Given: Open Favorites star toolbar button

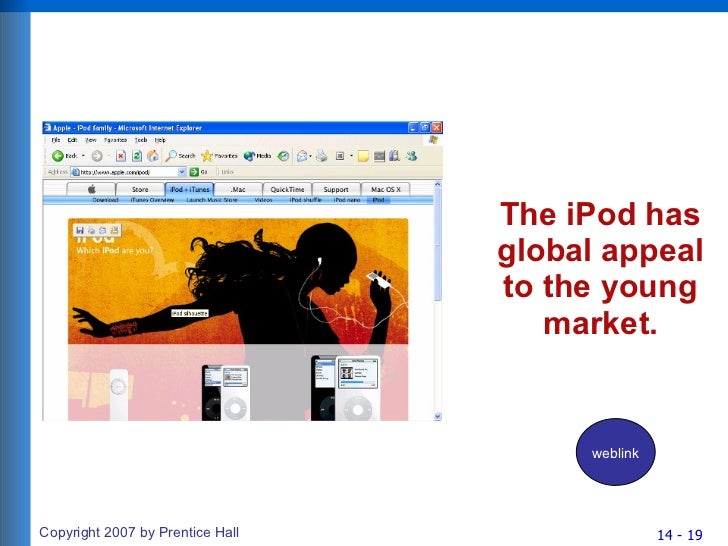Looking at the screenshot, I should pyautogui.click(x=219, y=156).
